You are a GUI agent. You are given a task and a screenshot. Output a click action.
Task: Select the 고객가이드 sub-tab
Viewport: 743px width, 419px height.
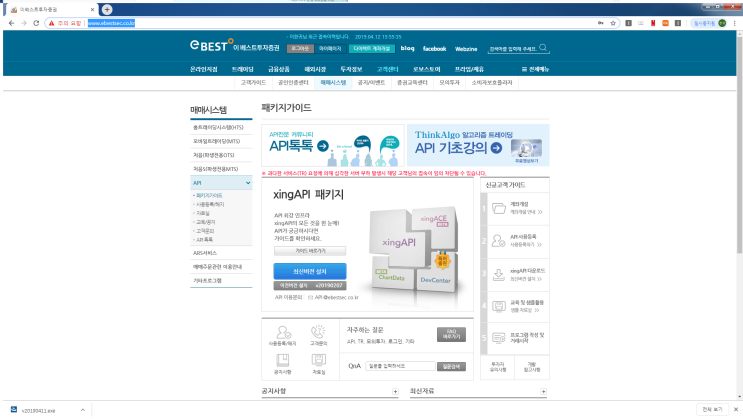[x=254, y=82]
